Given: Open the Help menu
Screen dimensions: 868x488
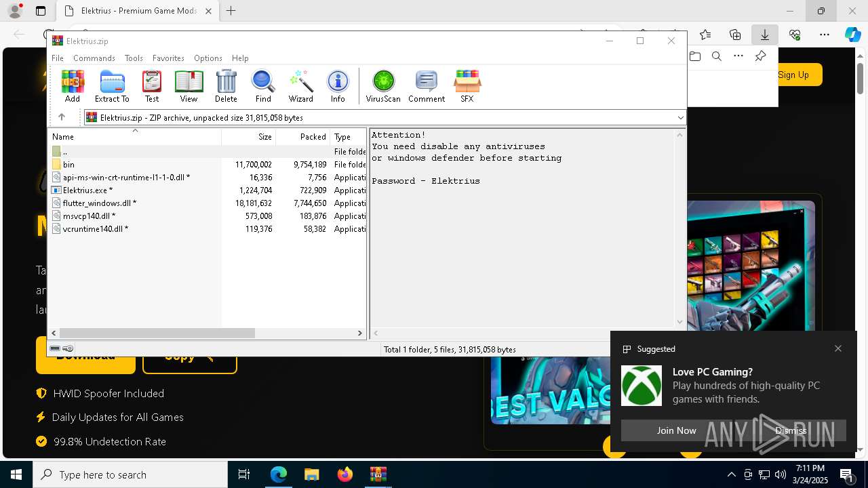Looking at the screenshot, I should click(240, 58).
